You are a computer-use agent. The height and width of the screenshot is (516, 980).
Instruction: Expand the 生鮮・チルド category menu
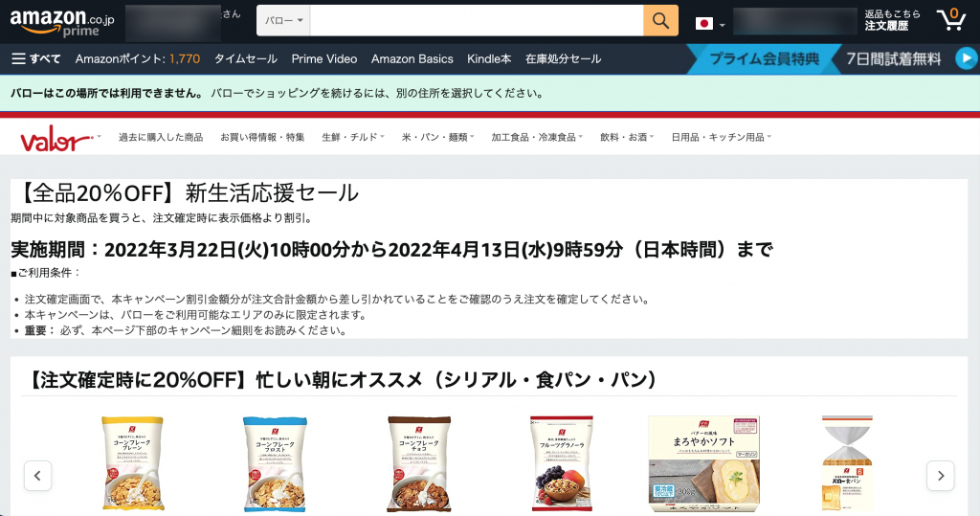point(353,137)
